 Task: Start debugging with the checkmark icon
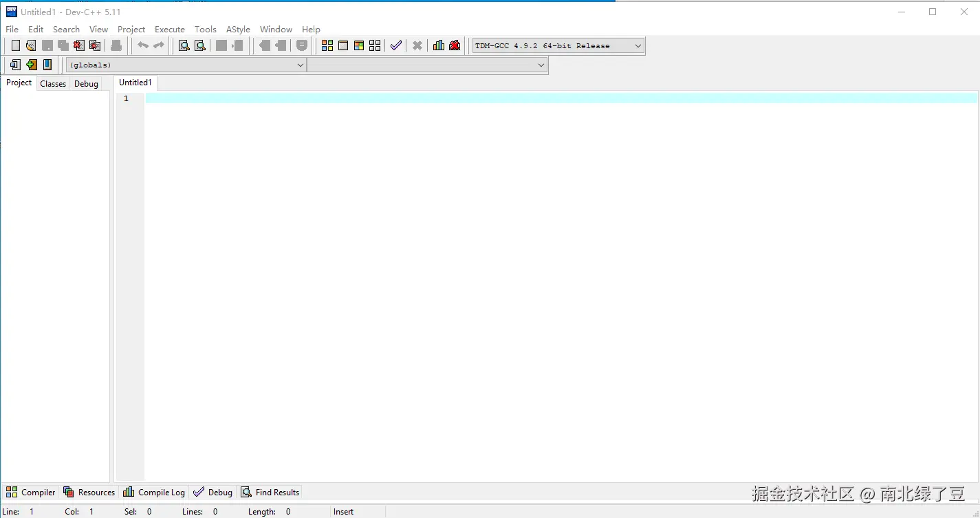click(x=396, y=45)
